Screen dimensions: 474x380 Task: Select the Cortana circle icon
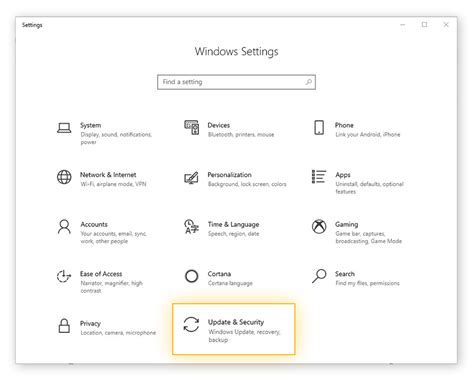click(192, 276)
